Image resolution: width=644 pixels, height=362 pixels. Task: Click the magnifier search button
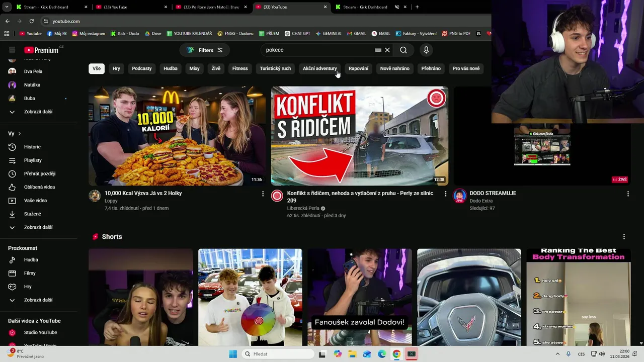point(404,50)
